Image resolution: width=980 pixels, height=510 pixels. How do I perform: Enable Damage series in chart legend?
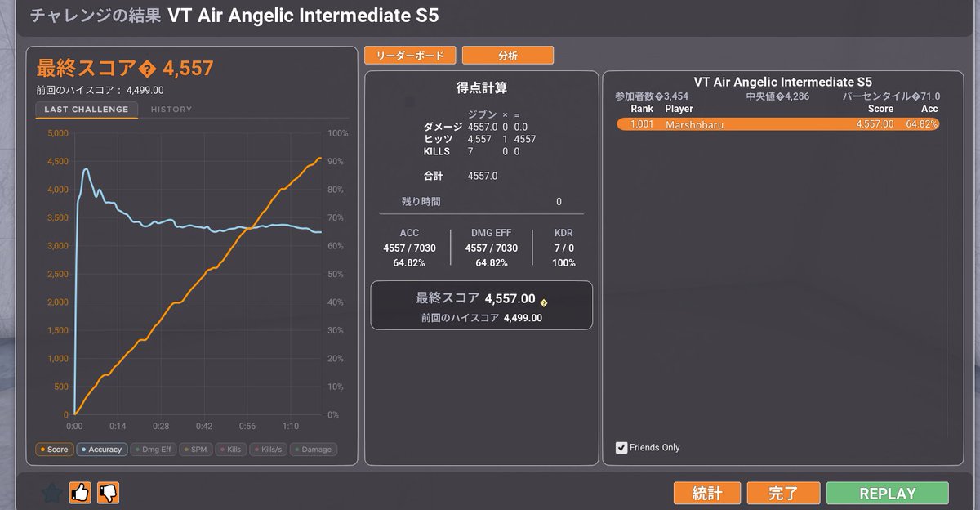(313, 450)
